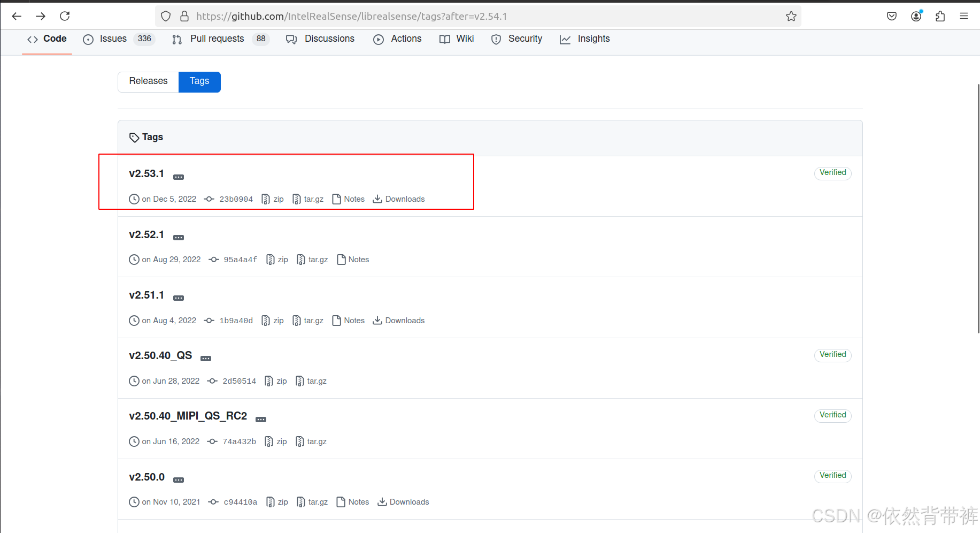The width and height of the screenshot is (980, 533).
Task: Click the Verified badge of v2.50.40_MIPI_QS_RC2
Action: pos(833,415)
